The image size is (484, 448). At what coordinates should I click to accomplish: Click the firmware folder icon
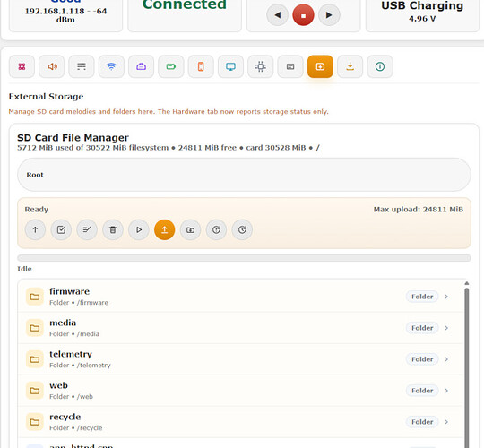[x=35, y=297]
